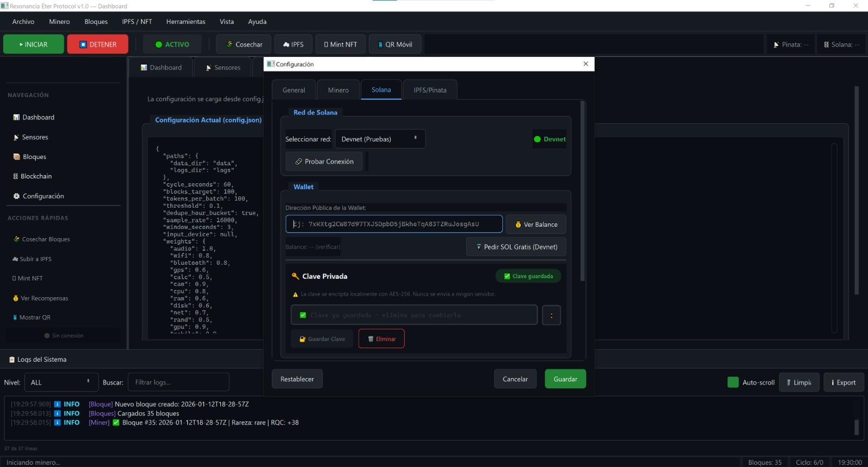
Task: Open the QR Móvil toolbar button
Action: (x=394, y=44)
